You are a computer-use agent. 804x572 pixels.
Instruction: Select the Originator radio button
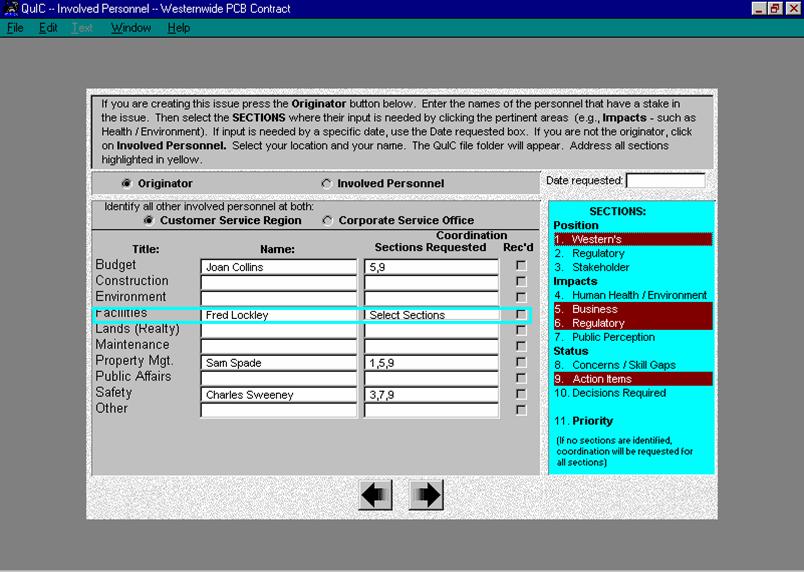click(126, 184)
